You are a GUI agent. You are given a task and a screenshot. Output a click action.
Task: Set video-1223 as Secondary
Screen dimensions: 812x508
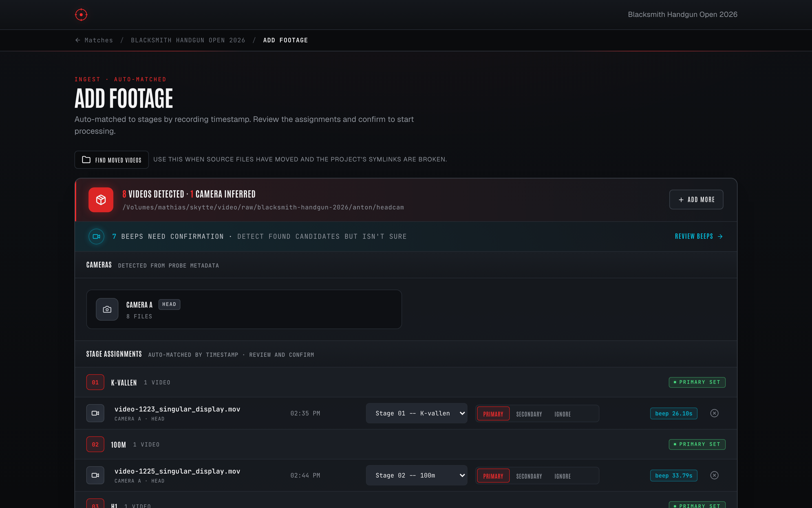529,414
